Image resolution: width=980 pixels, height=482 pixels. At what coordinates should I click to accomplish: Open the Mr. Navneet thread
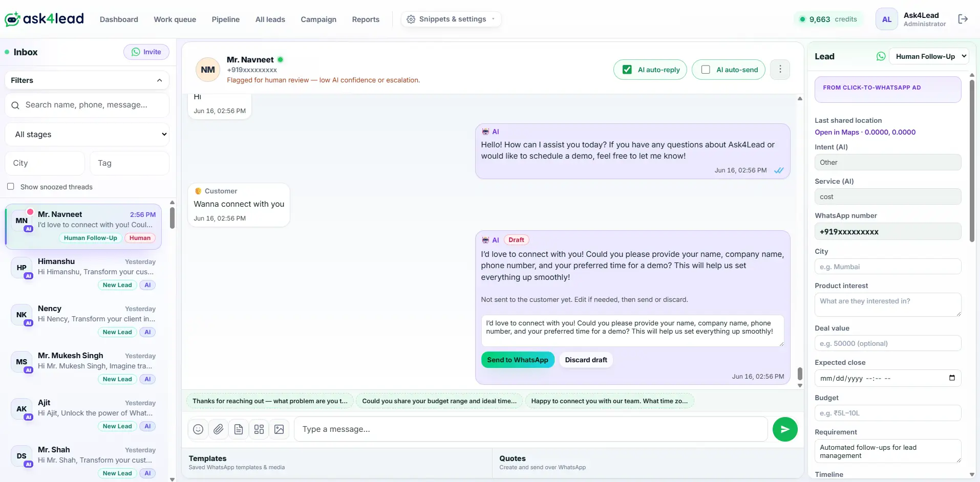coord(83,227)
